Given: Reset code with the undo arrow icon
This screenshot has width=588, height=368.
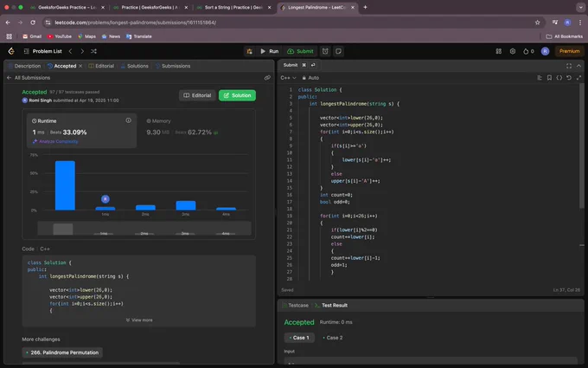Looking at the screenshot, I should tap(569, 78).
